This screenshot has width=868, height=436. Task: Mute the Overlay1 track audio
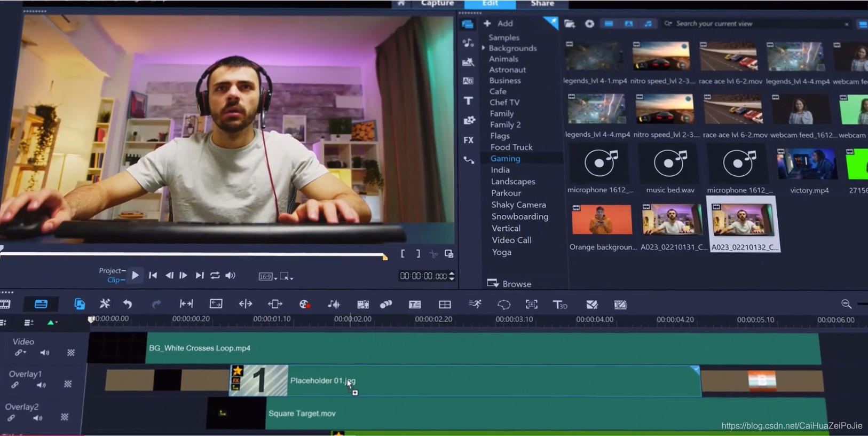point(41,385)
